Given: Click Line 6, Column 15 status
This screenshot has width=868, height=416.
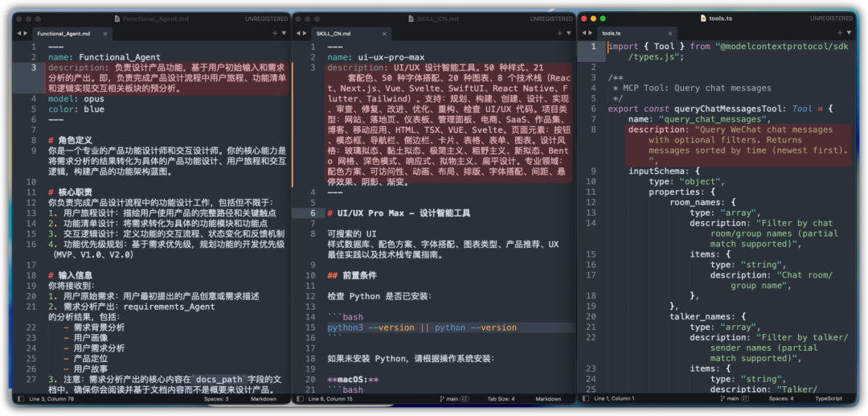Looking at the screenshot, I should click(332, 399).
